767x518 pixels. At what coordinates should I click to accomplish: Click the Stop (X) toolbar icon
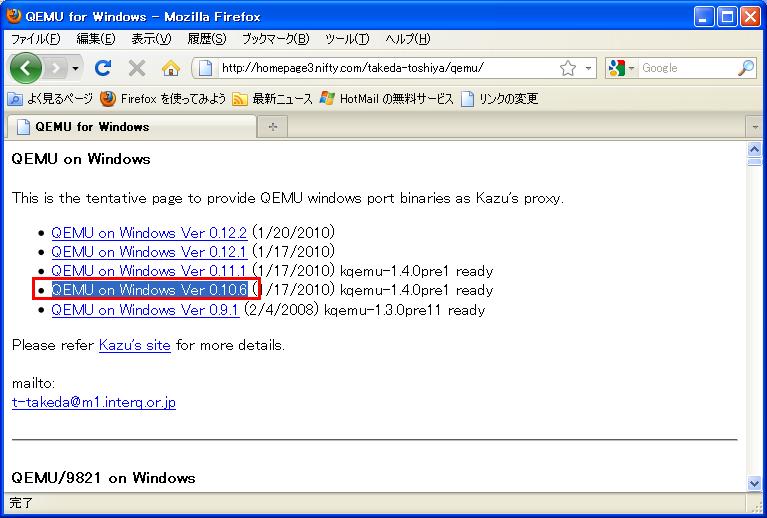137,68
